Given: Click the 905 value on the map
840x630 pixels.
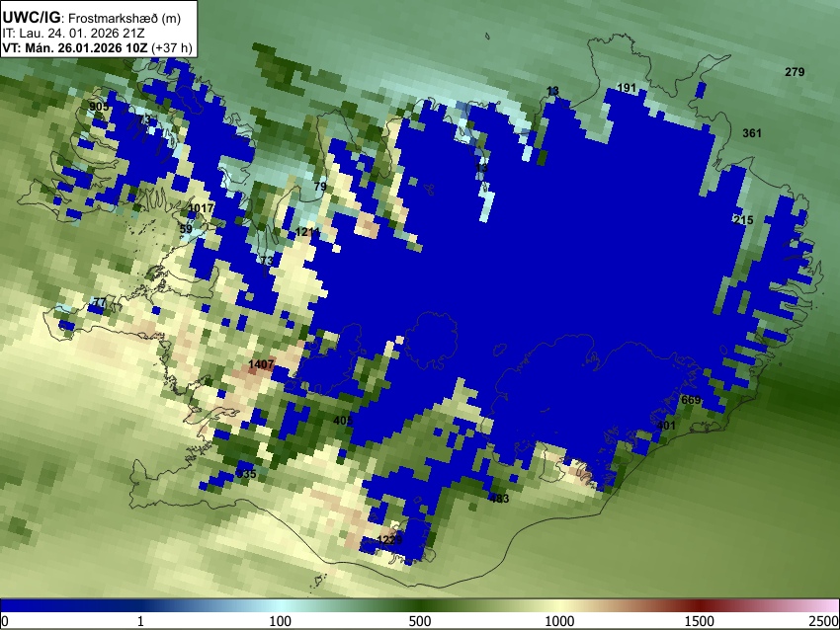Looking at the screenshot, I should (99, 107).
